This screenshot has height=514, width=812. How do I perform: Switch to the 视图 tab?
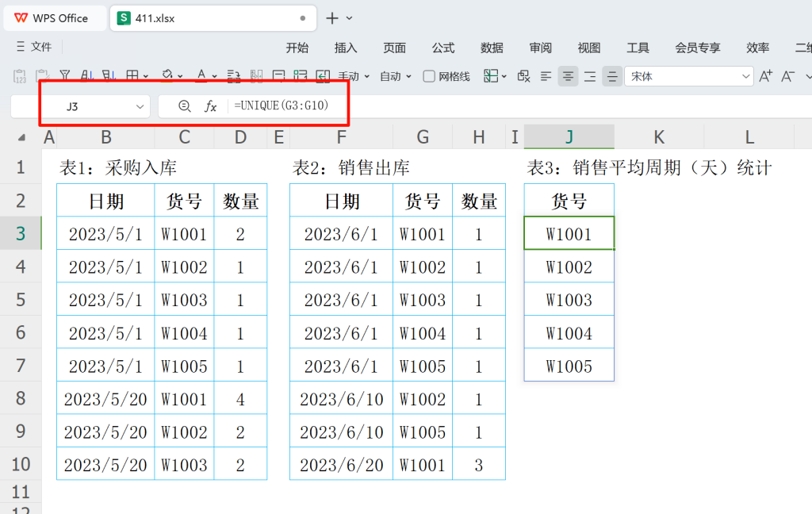(589, 48)
